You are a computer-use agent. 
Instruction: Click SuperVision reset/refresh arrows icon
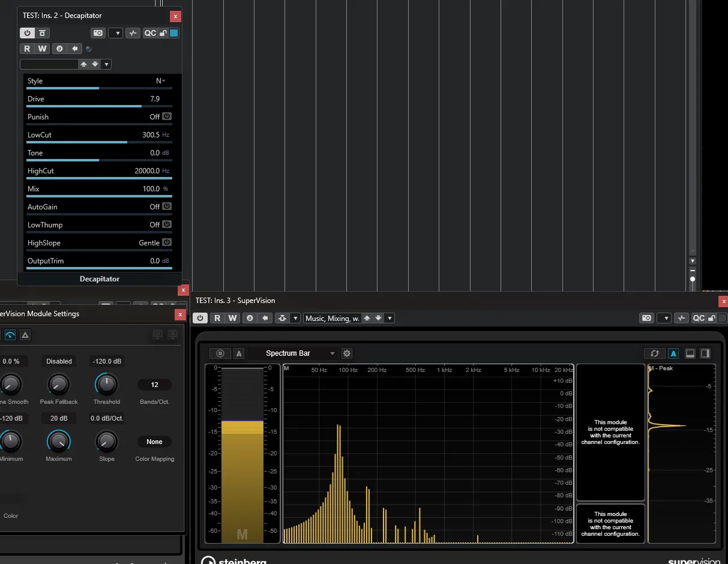tap(655, 353)
